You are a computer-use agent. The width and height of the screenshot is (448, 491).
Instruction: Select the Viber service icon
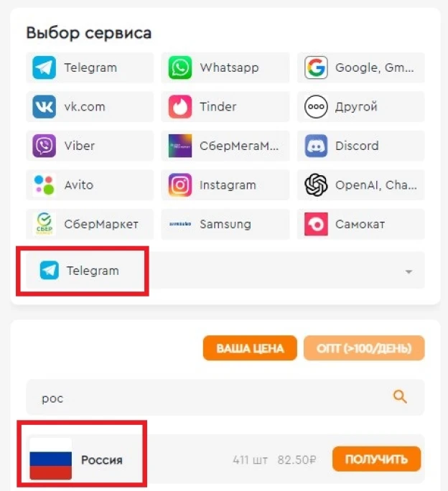click(45, 146)
